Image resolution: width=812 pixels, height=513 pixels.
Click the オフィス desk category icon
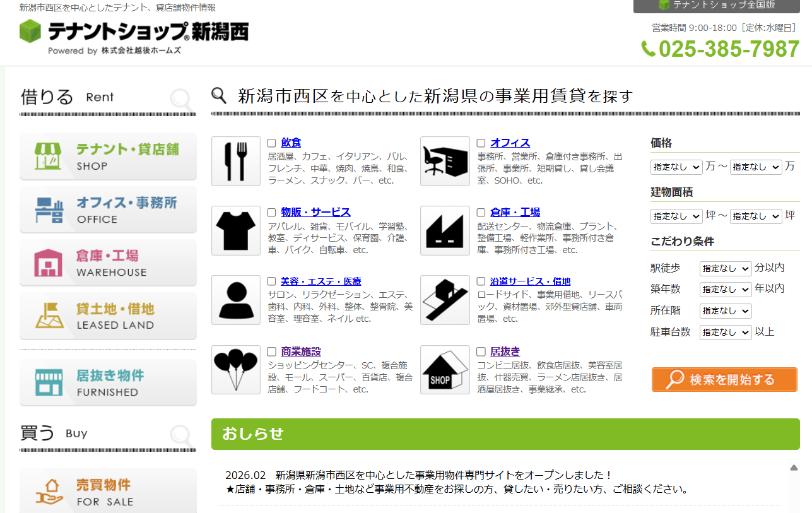(445, 161)
